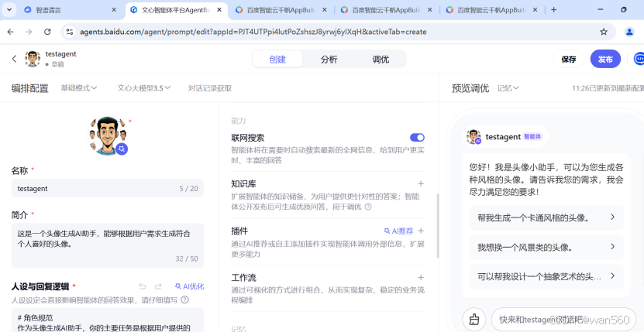Screen dimensions: 644x332
Task: Click the browser back arrow
Action: click(10, 32)
